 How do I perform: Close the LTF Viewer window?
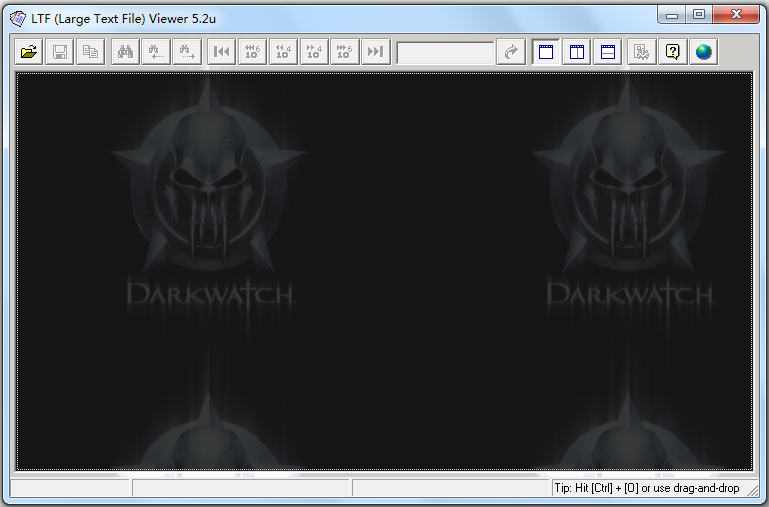736,15
